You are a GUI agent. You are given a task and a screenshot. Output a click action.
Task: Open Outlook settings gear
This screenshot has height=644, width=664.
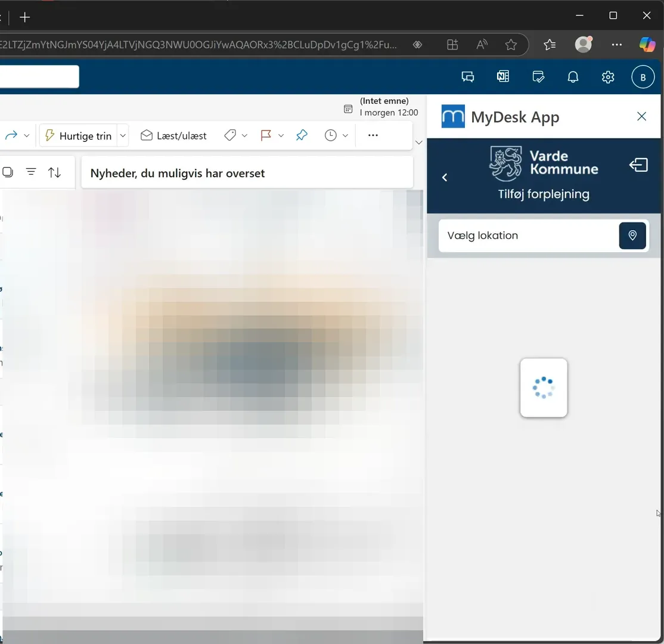pos(608,77)
